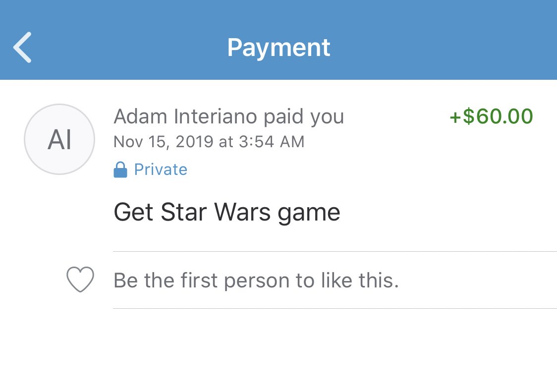Viewport: 557px width, 392px height.
Task: Tap the word Wars in the payment note
Action: tap(242, 212)
